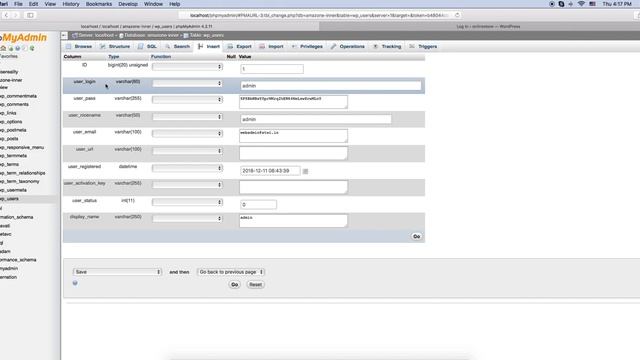Click the Search magnifier icon
The height and width of the screenshot is (360, 640).
(x=168, y=47)
